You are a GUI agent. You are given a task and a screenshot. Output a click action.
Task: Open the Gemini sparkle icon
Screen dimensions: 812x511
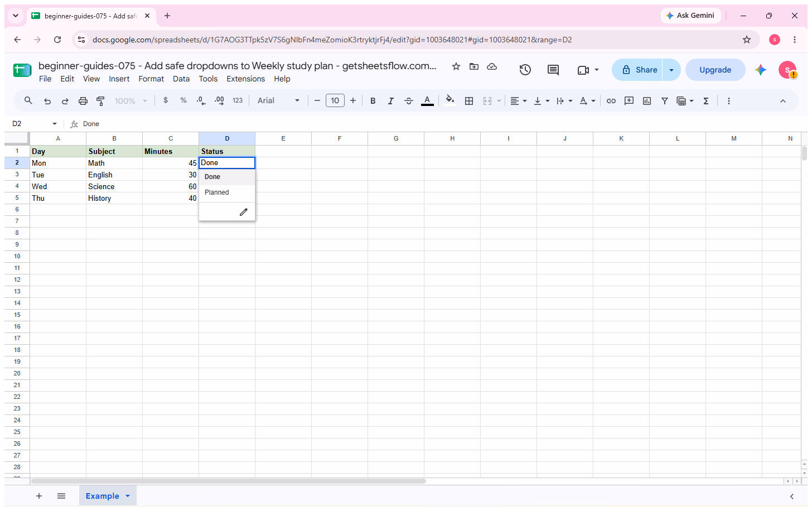click(x=761, y=70)
